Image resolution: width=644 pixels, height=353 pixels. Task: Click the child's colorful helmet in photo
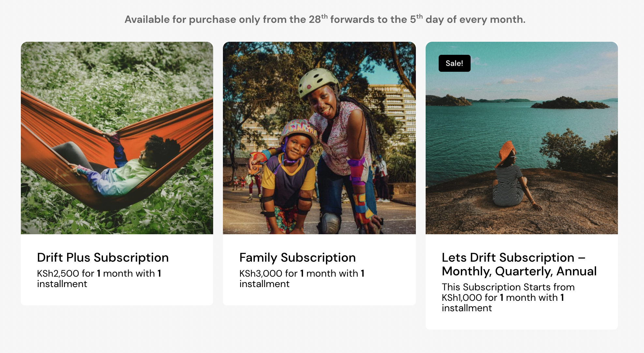[x=298, y=131]
